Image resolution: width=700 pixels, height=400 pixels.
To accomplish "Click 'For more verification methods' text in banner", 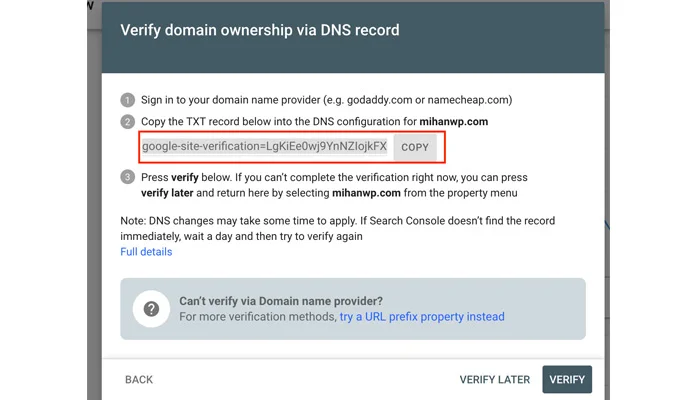I will [257, 317].
